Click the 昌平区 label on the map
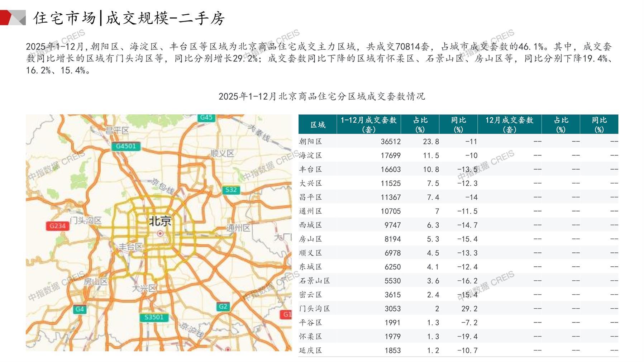 117,130
